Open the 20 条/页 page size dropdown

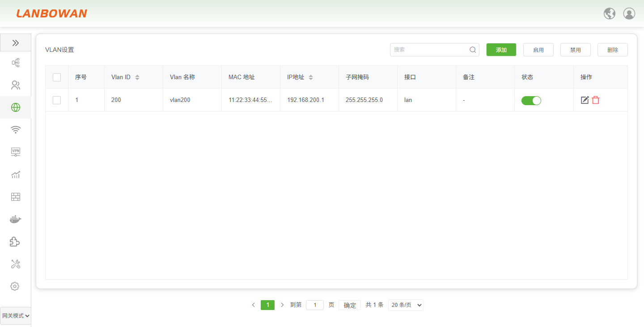coord(406,305)
